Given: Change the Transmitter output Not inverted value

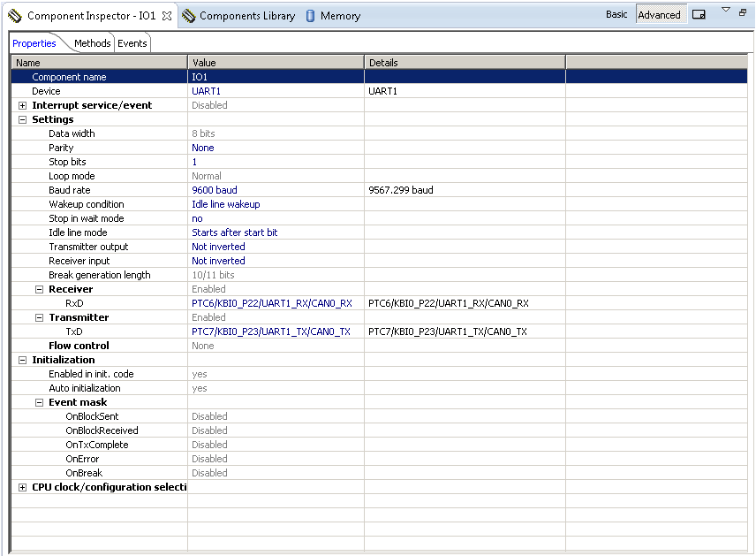Looking at the screenshot, I should (x=276, y=247).
